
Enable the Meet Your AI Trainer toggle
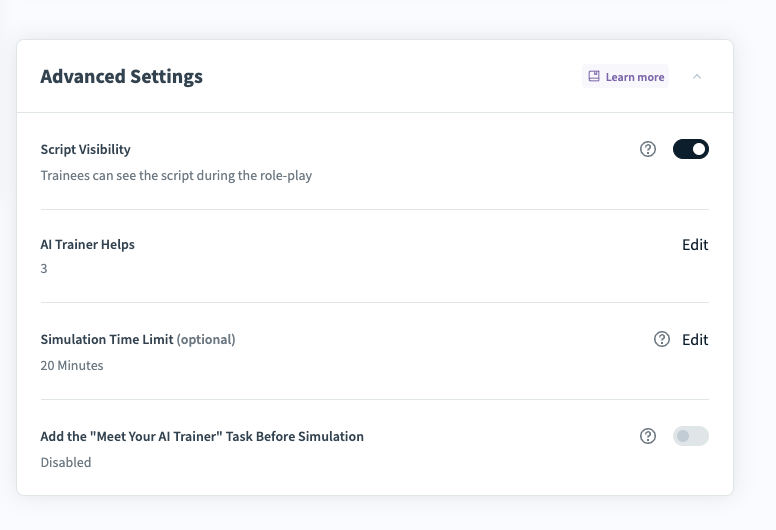[x=691, y=436]
